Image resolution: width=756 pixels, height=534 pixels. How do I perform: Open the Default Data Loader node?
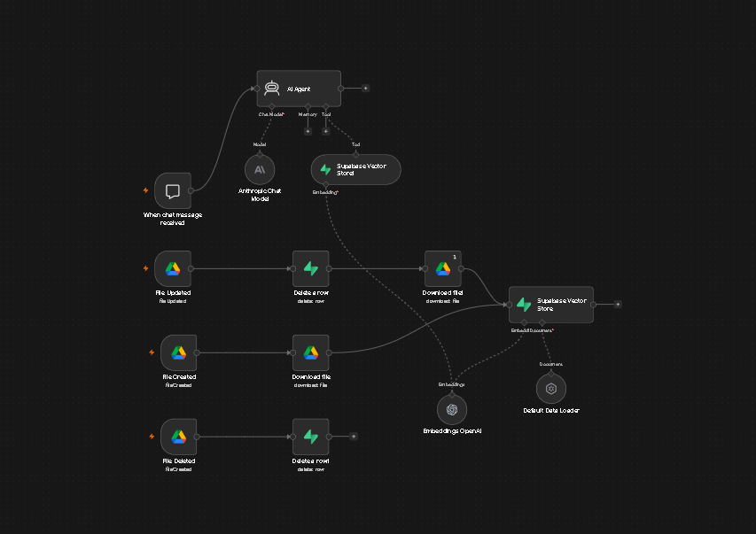pos(551,389)
